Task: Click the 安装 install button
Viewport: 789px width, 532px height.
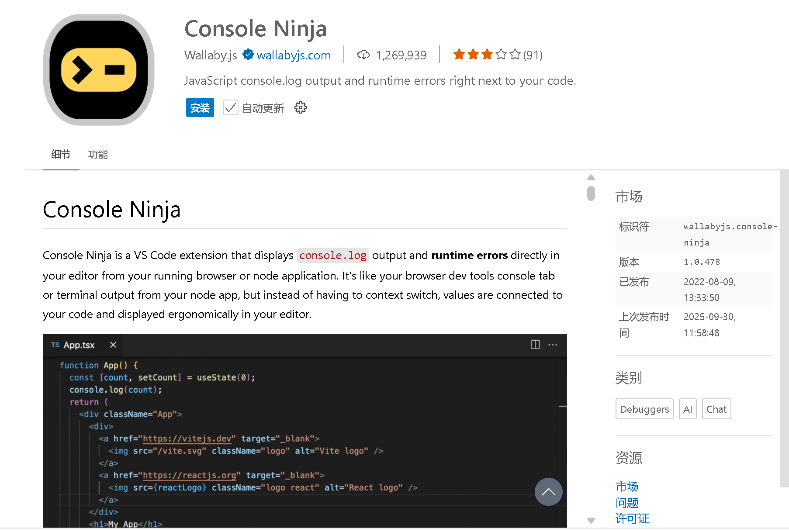Action: pos(200,107)
